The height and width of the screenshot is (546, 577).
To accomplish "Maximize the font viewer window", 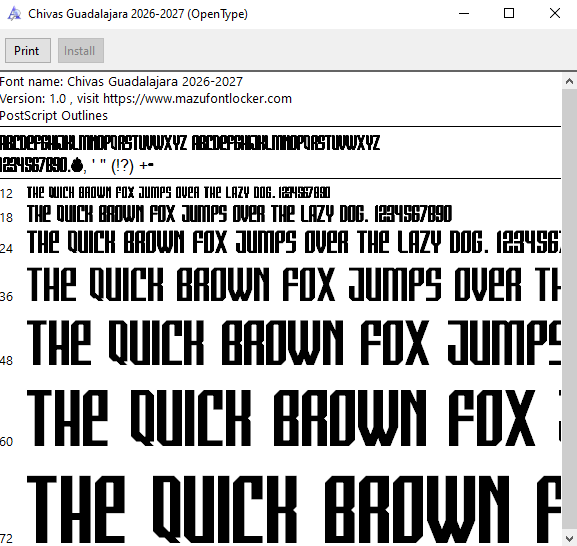I will tap(509, 14).
